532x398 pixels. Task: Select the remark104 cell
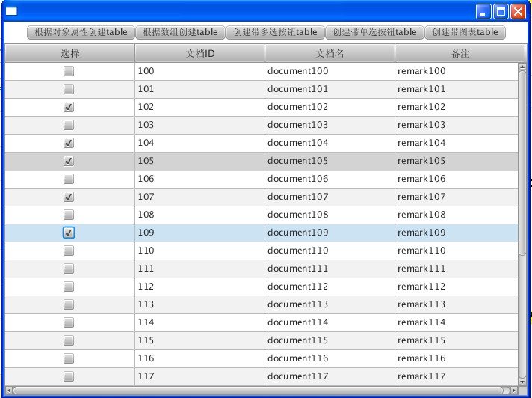457,143
